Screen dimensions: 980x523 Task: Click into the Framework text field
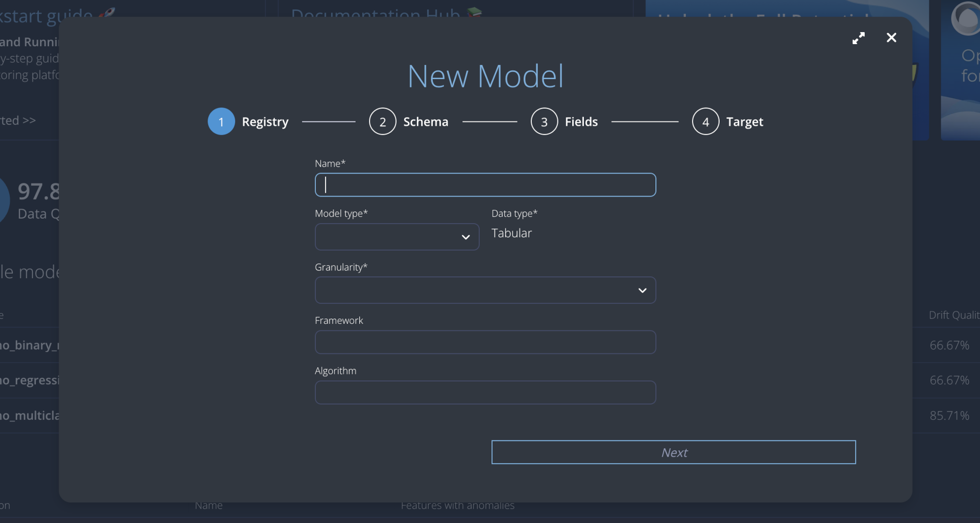click(485, 342)
